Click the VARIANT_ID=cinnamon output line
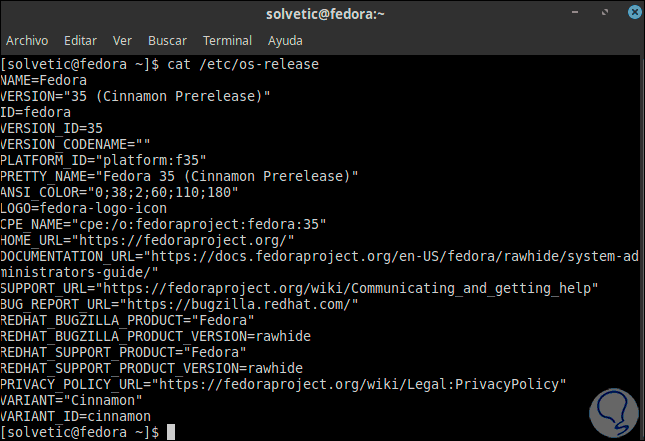 [x=76, y=415]
